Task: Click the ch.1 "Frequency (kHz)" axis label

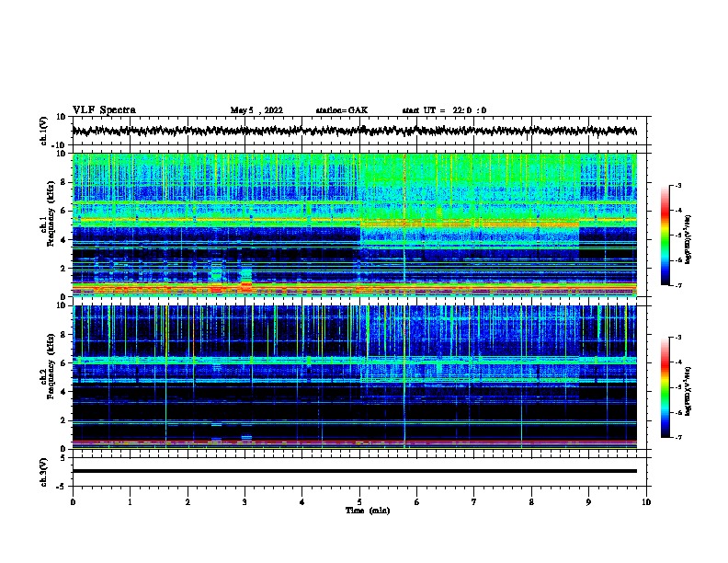Action: [x=51, y=214]
